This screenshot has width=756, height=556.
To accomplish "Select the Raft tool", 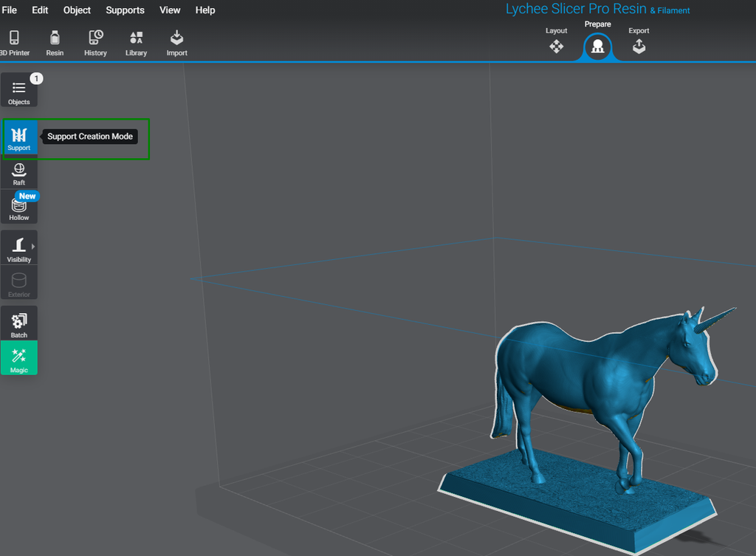I will tap(18, 173).
